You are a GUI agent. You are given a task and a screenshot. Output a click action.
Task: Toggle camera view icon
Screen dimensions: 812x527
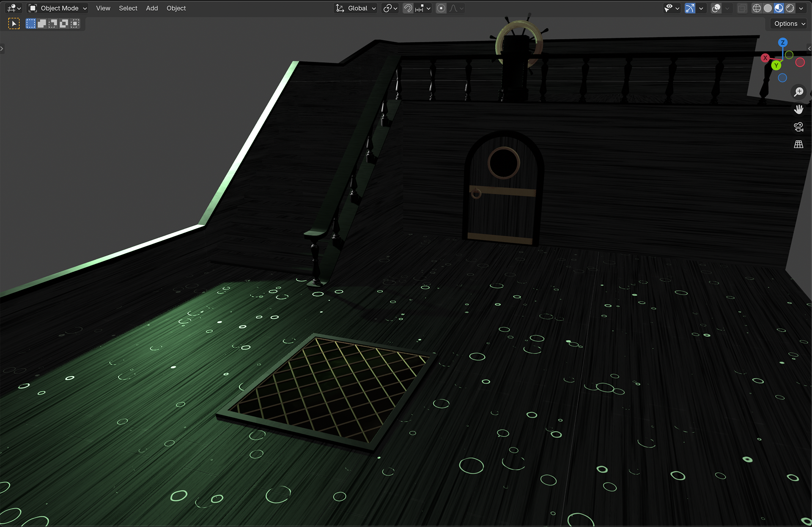[798, 127]
